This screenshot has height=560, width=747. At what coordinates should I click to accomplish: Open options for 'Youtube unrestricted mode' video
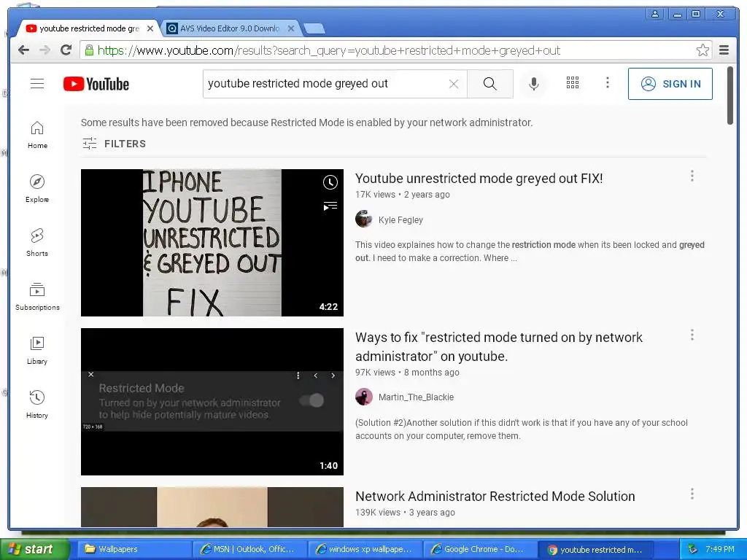pyautogui.click(x=692, y=176)
